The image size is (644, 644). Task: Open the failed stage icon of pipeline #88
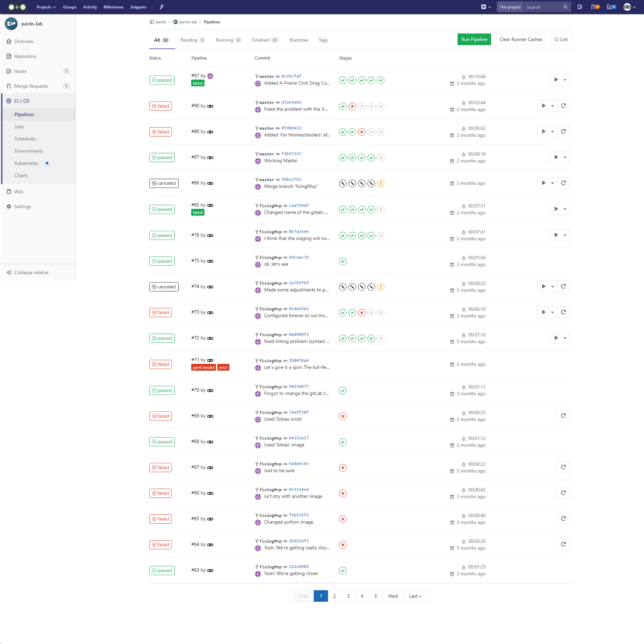pos(362,132)
